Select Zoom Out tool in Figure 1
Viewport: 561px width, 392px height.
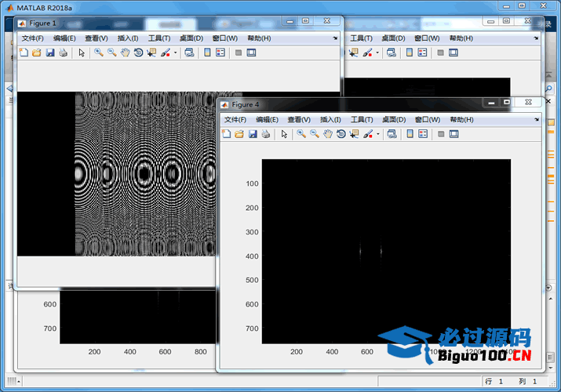tap(112, 53)
